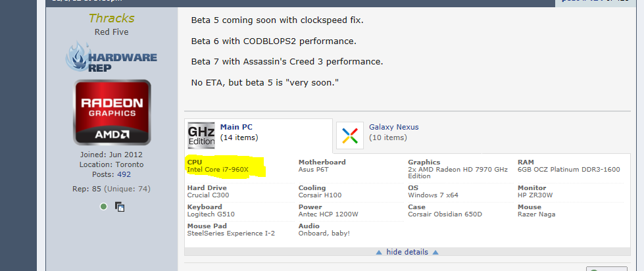Click the Crucial C300 hard drive entry
Viewport: 644px width, 271px height.
click(208, 195)
